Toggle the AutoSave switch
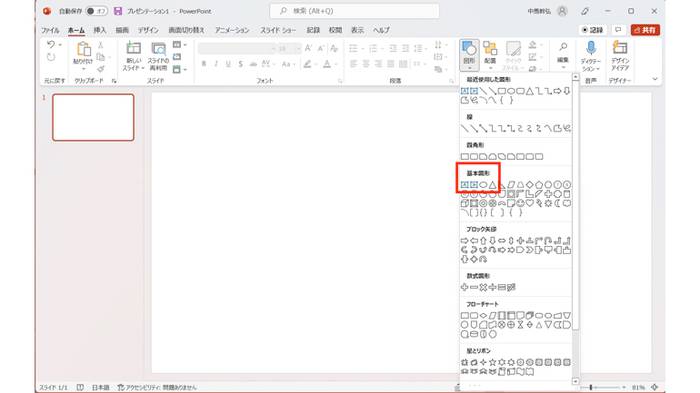Screen dimensions: 700x393 coord(96,11)
